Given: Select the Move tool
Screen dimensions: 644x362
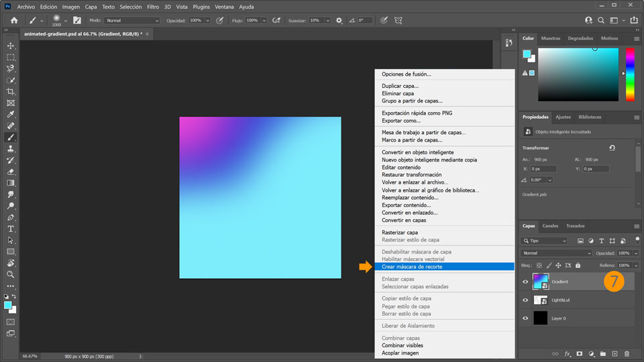Looking at the screenshot, I should (x=11, y=46).
